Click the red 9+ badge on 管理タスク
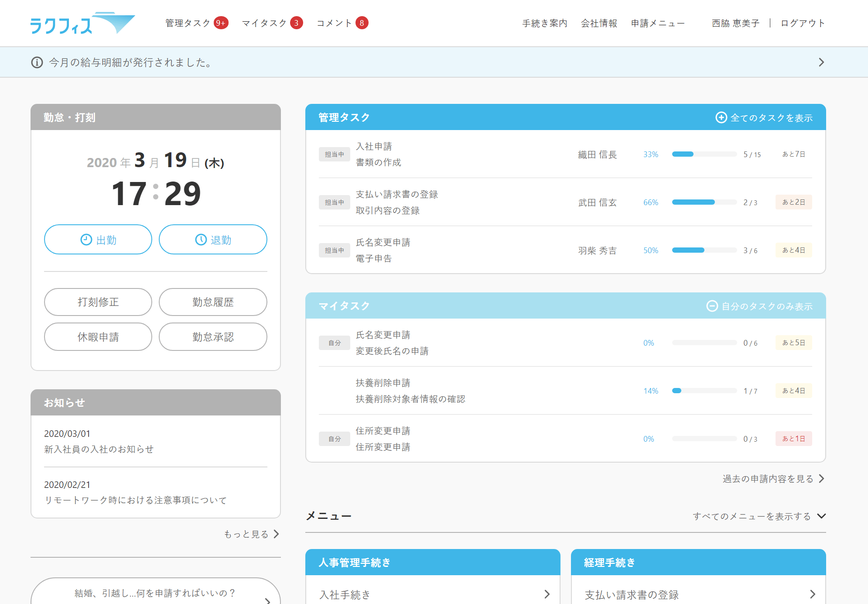 pos(221,23)
